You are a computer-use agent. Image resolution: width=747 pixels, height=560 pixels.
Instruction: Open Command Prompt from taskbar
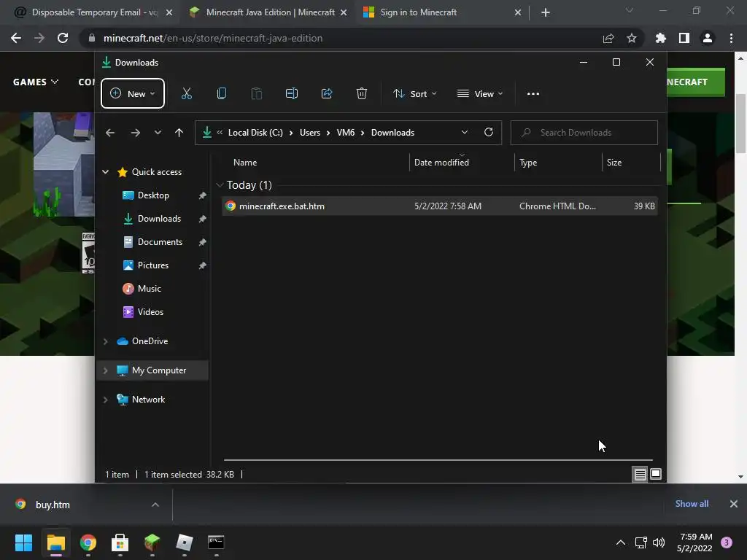[x=216, y=542]
